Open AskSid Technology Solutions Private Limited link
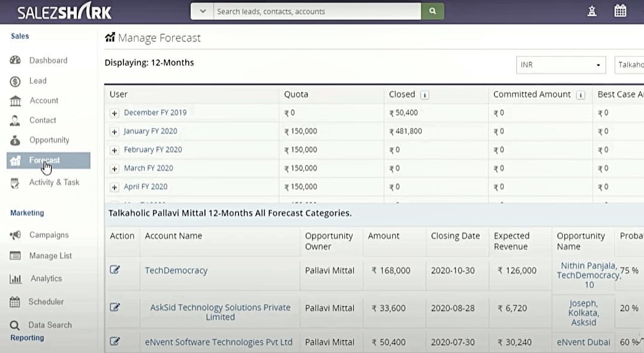This screenshot has width=644, height=353. coord(220,312)
